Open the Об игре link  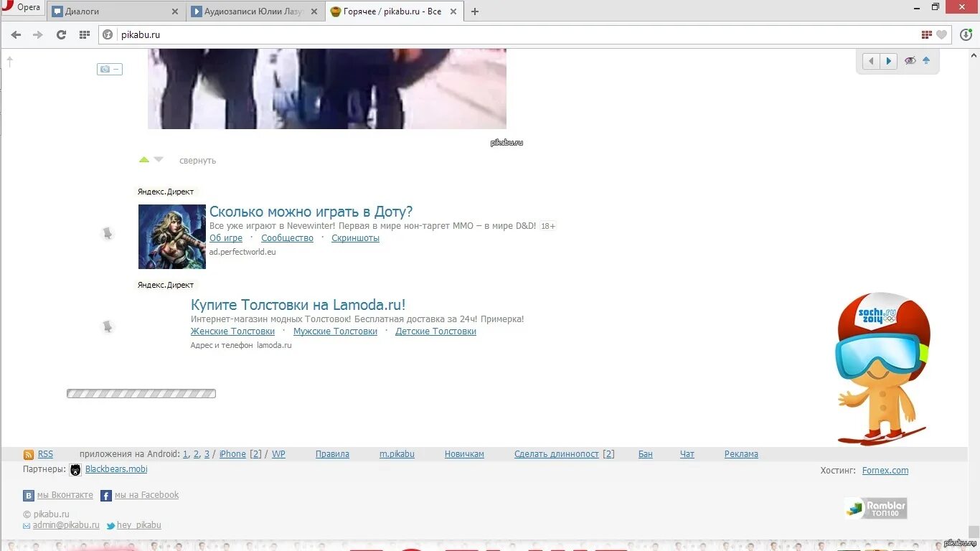point(226,238)
